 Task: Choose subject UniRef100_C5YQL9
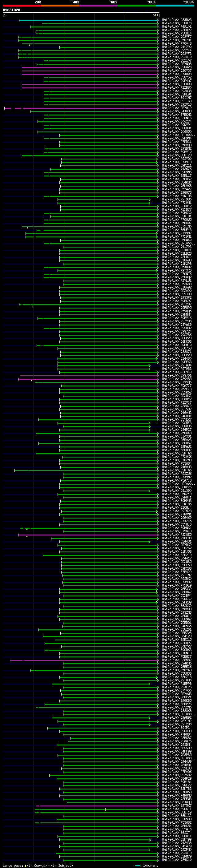tap(177, 108)
